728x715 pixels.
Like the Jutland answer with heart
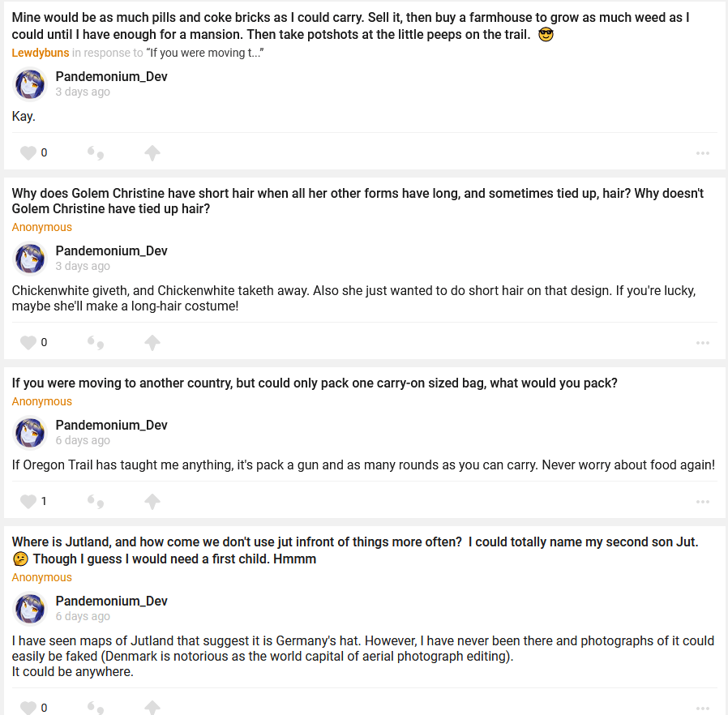(x=28, y=708)
